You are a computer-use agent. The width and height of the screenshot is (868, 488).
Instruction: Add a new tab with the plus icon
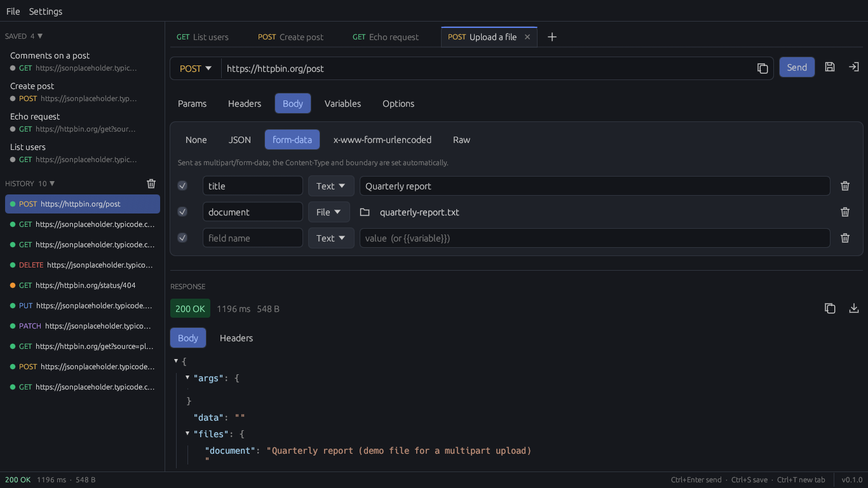(552, 37)
